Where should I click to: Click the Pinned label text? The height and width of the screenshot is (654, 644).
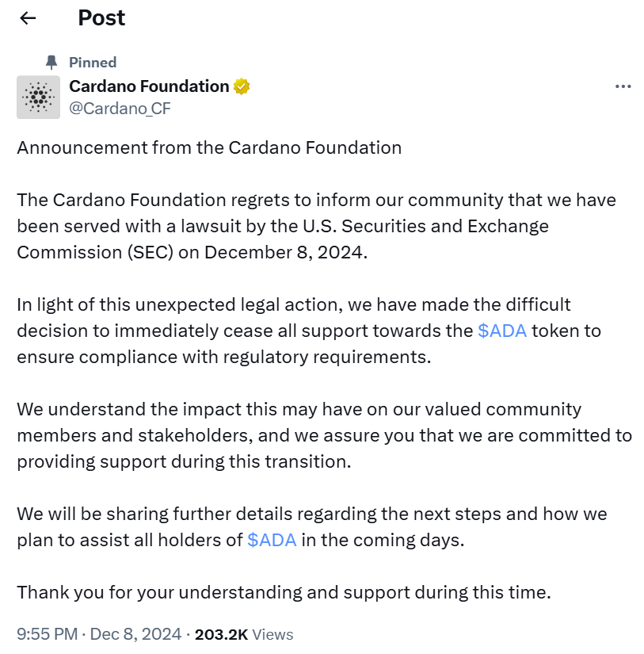point(93,62)
